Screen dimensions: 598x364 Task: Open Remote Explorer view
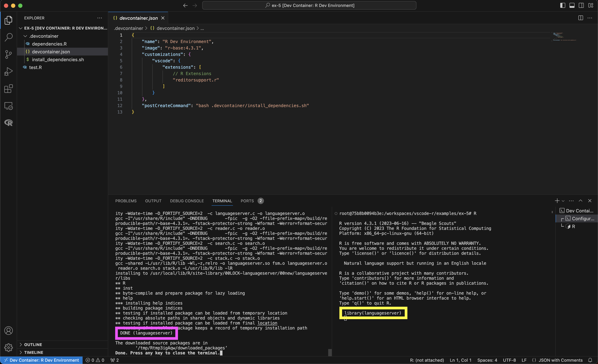pyautogui.click(x=9, y=106)
